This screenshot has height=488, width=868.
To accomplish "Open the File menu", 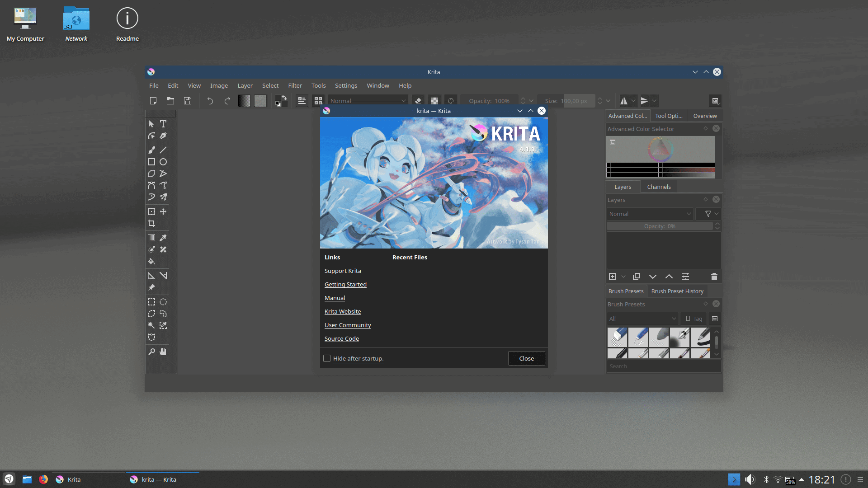I will (x=154, y=85).
